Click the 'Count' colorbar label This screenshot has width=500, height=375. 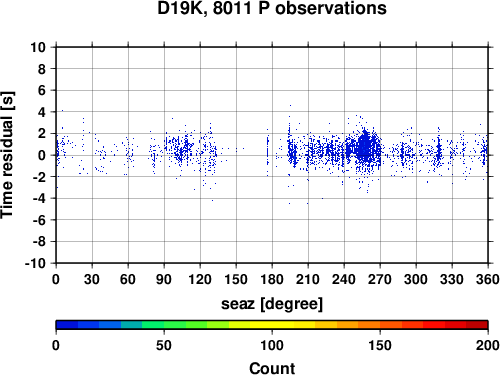tap(272, 368)
